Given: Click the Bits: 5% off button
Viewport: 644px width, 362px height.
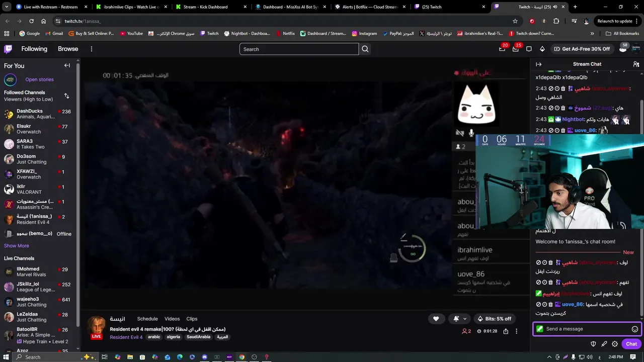Looking at the screenshot, I should [x=494, y=319].
